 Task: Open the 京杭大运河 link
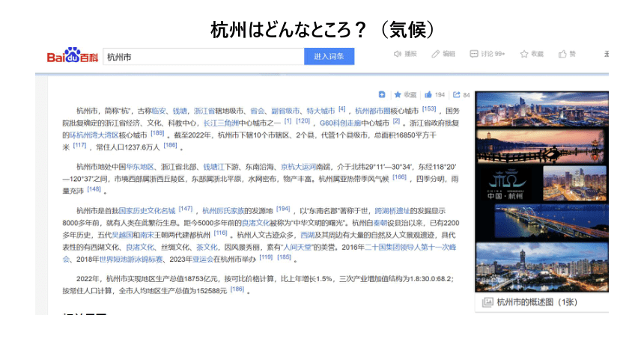coord(298,167)
